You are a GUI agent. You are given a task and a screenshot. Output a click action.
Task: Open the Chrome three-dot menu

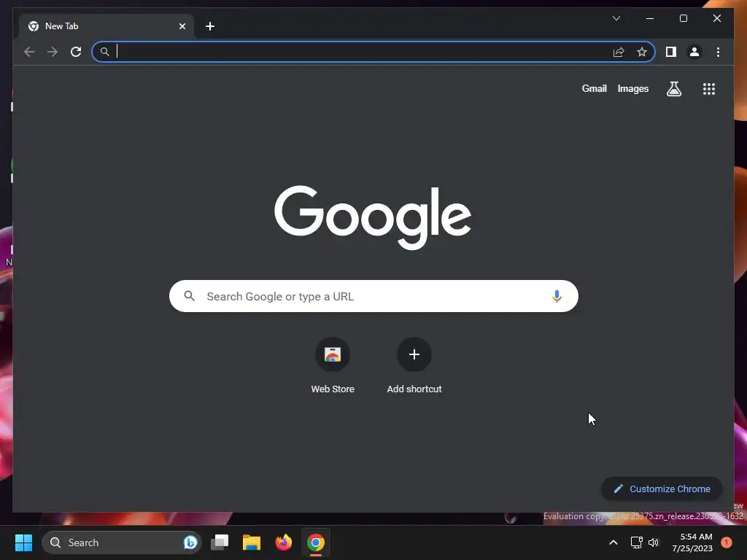pos(718,52)
